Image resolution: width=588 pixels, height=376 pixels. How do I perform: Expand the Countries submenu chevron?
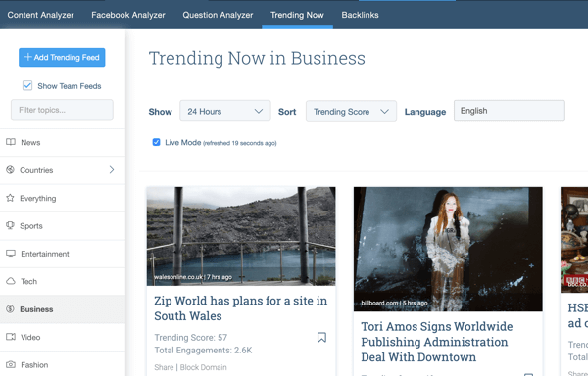pos(112,170)
